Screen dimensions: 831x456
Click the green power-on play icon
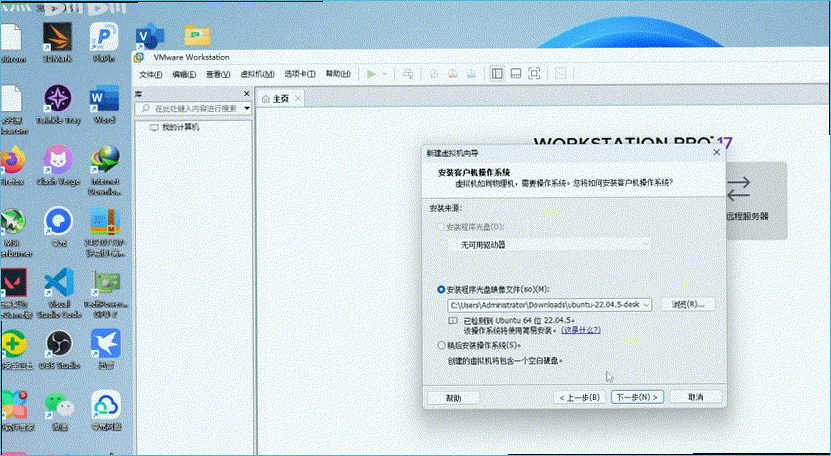click(x=371, y=74)
